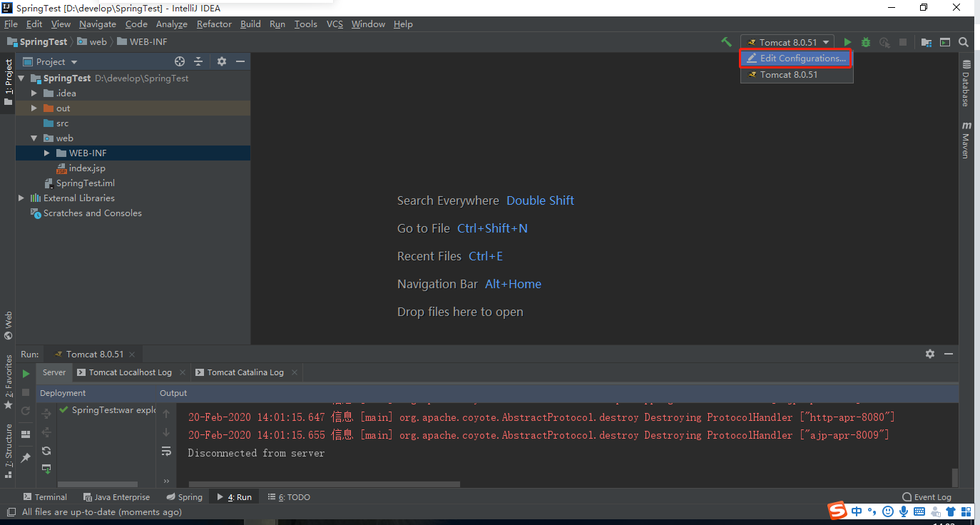Refresh the deployment status icon

coord(46,451)
